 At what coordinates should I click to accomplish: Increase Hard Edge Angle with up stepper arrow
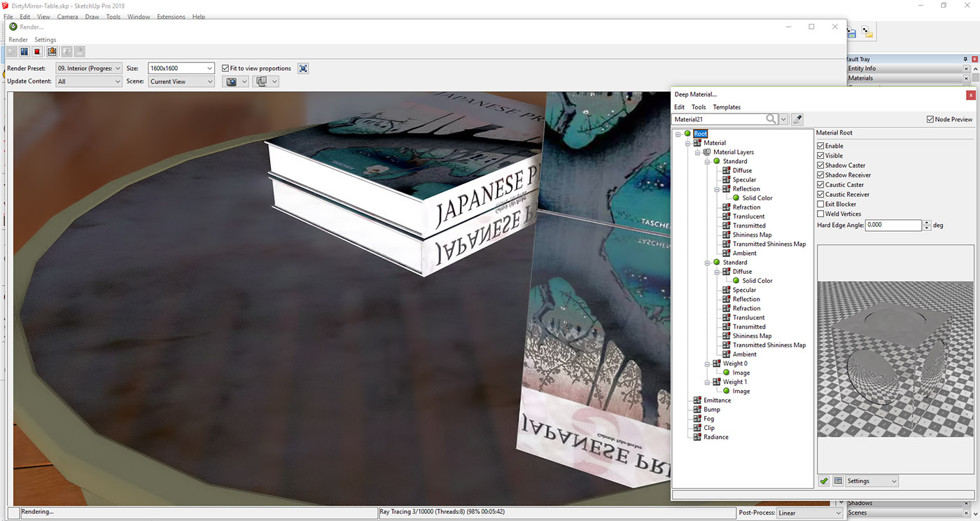pyautogui.click(x=927, y=223)
